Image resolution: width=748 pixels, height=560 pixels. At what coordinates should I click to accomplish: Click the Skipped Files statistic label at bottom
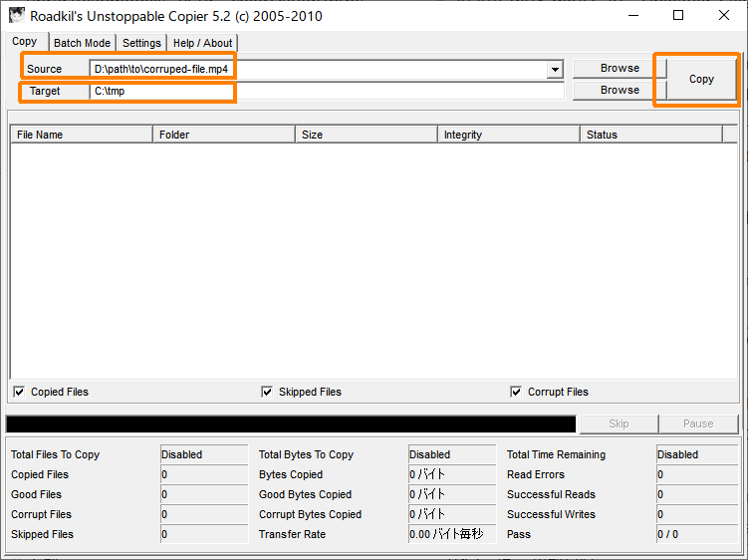point(43,535)
